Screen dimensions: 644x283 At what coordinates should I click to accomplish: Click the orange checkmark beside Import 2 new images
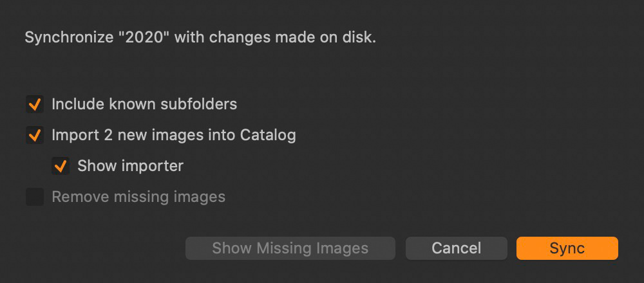(x=35, y=135)
